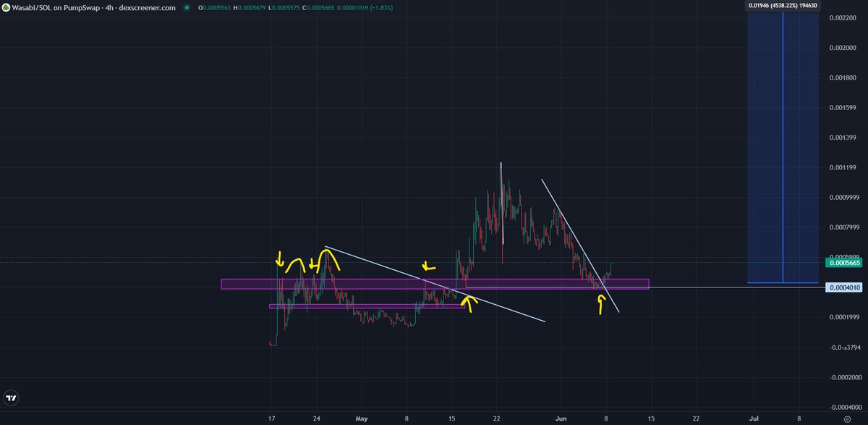Viewport: 868px width, 425px height.
Task: Click the 4538.22% measurement tooltip
Action: [x=784, y=5]
